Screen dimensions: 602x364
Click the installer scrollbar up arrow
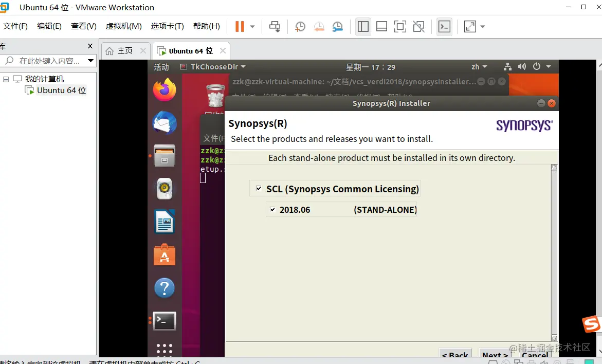point(554,168)
